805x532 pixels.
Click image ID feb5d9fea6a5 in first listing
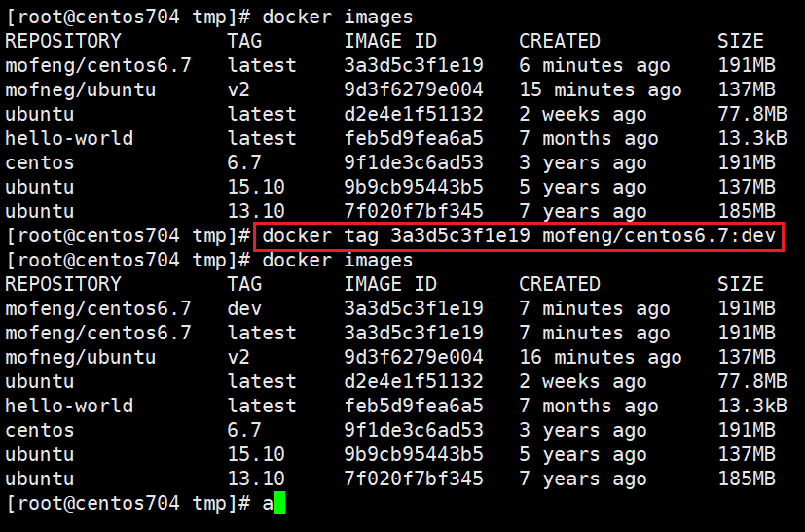[414, 138]
